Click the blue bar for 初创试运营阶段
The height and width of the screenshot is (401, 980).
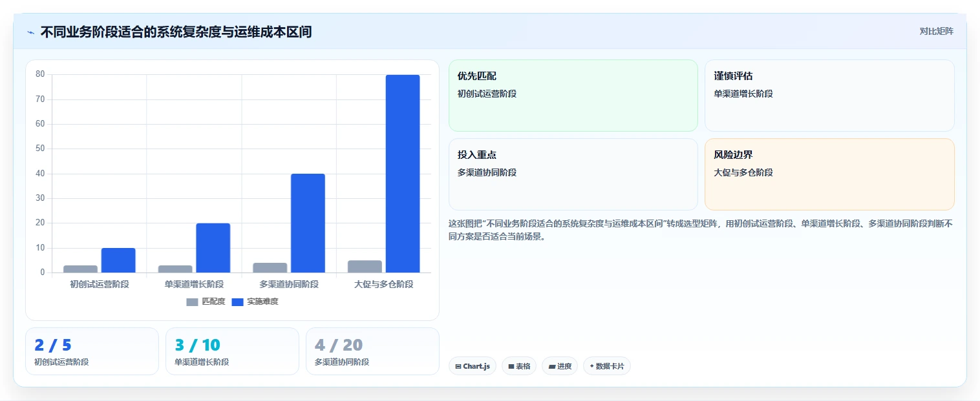118,260
